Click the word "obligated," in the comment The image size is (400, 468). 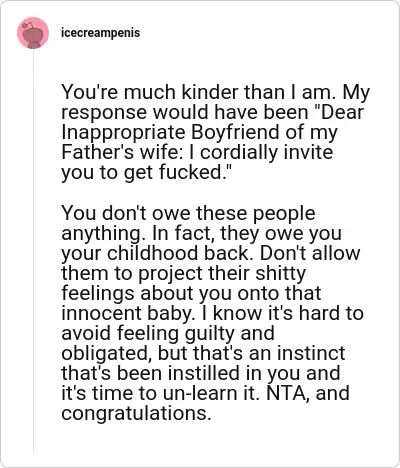107,353
